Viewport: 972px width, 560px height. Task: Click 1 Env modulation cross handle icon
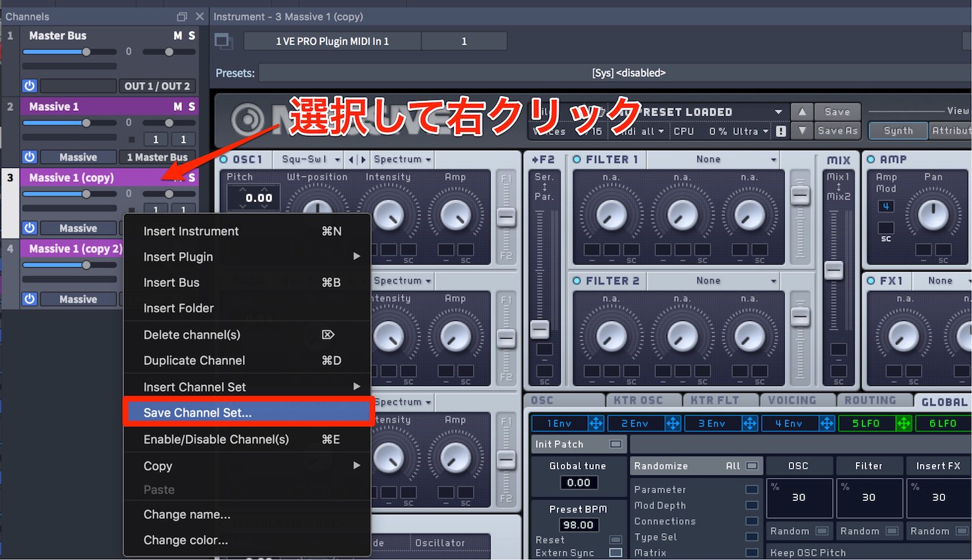pos(596,423)
